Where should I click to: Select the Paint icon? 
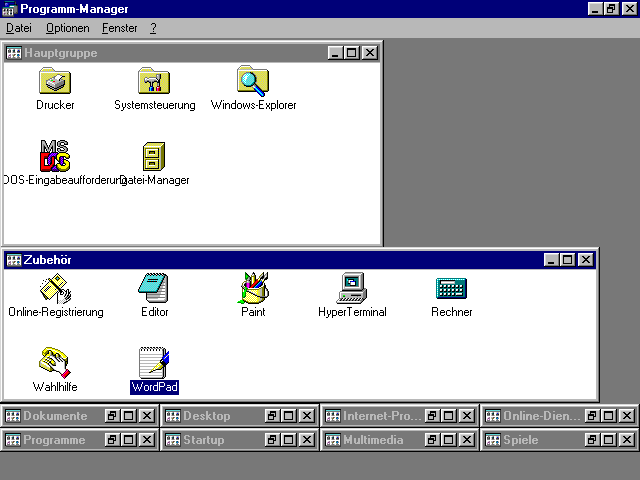(253, 288)
